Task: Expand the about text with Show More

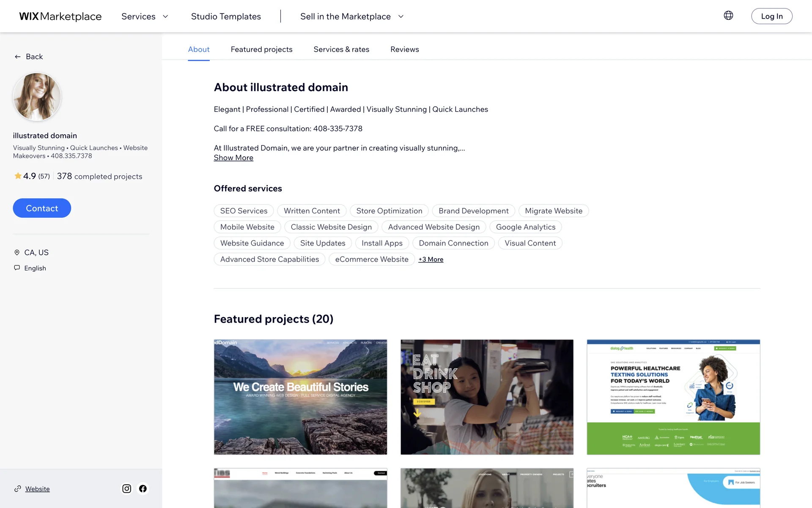Action: tap(233, 157)
